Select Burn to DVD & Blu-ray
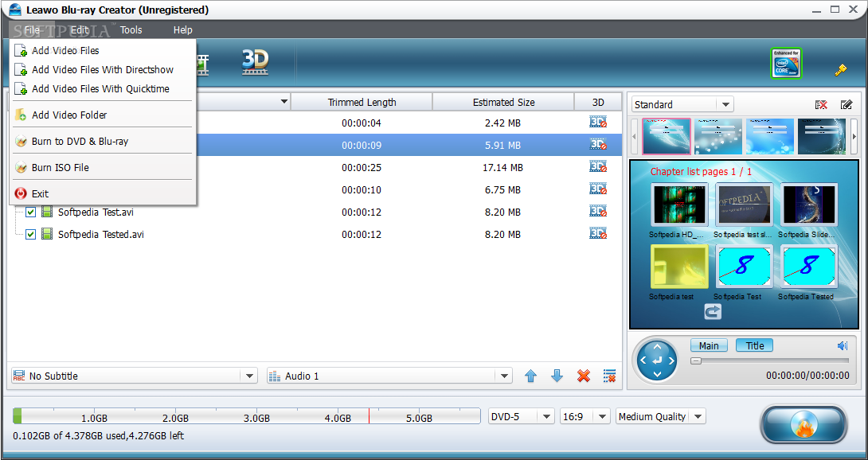This screenshot has height=460, width=868. point(103,141)
